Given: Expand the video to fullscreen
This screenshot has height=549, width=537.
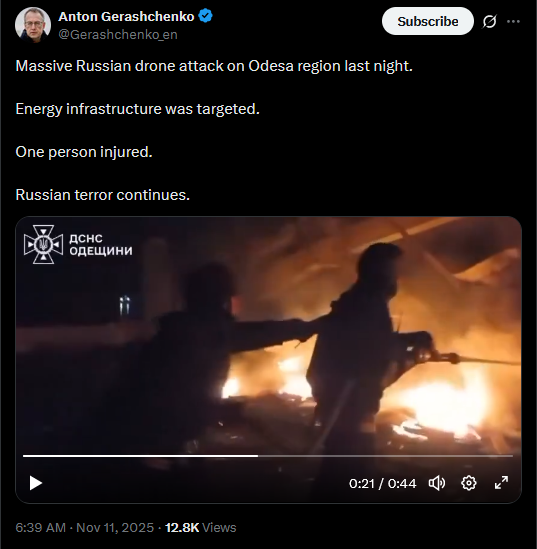Looking at the screenshot, I should click(x=501, y=483).
